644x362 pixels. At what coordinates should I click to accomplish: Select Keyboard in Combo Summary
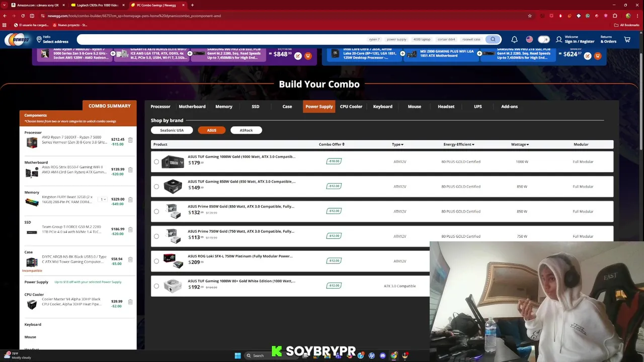[33, 325]
